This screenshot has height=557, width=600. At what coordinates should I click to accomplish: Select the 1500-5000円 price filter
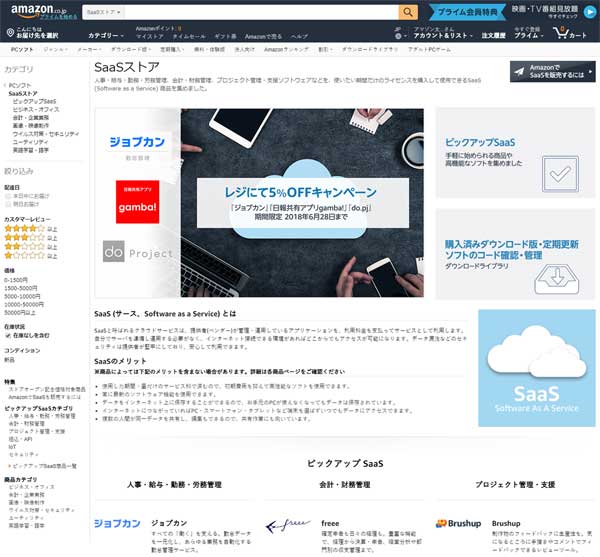pos(21,288)
